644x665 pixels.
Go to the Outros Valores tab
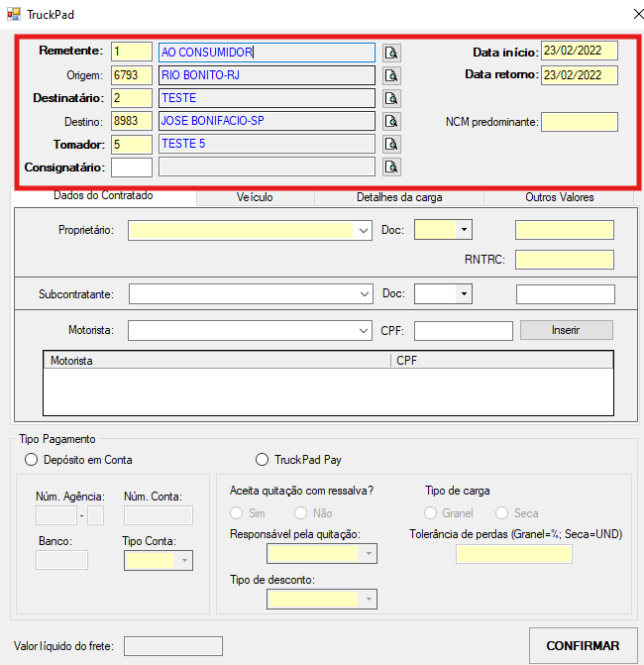(559, 197)
